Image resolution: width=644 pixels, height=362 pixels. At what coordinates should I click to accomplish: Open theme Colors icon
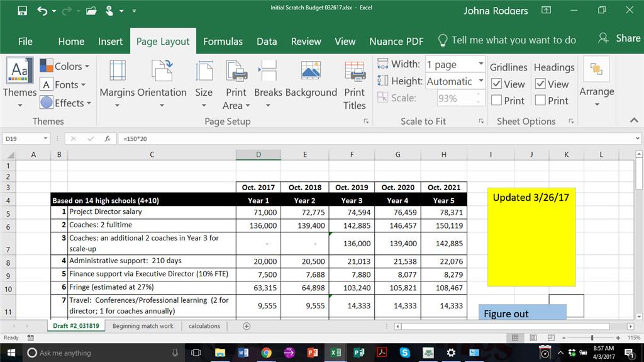tap(47, 66)
